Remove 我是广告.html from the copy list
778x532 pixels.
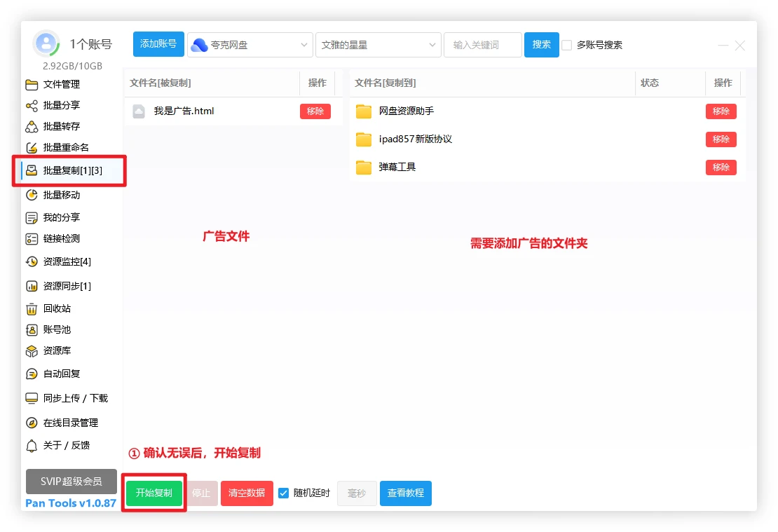[x=315, y=111]
